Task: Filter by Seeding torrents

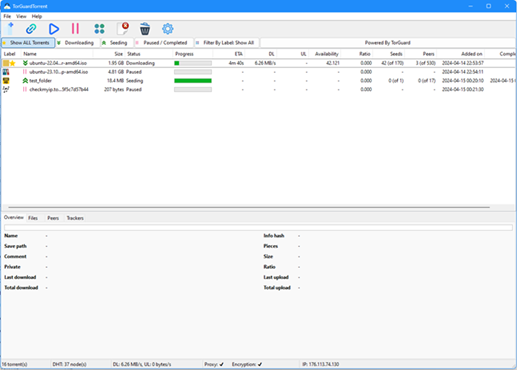Action: click(x=117, y=43)
